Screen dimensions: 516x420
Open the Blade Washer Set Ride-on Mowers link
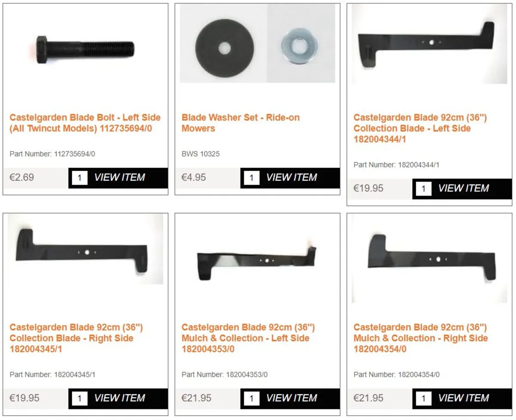coord(240,123)
